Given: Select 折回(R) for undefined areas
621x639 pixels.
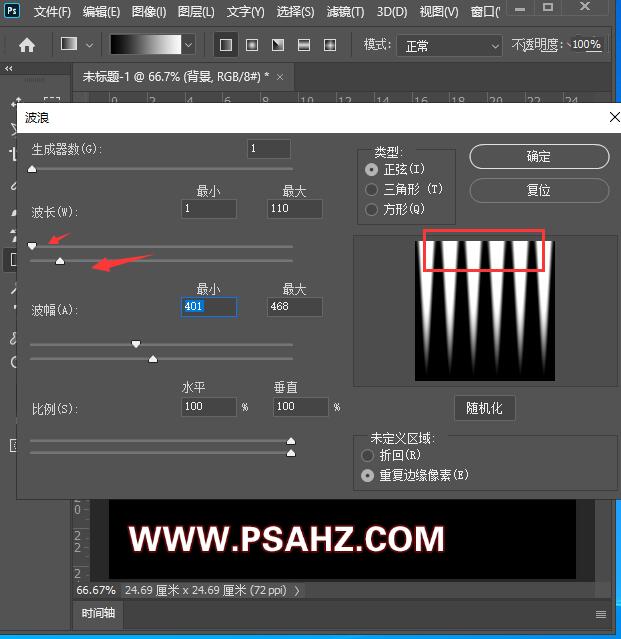Looking at the screenshot, I should (x=391, y=455).
